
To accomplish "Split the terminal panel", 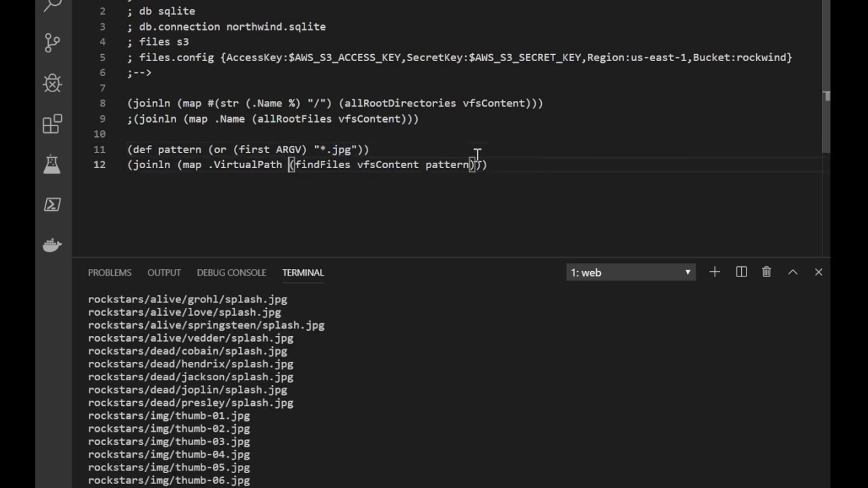I will (x=741, y=272).
